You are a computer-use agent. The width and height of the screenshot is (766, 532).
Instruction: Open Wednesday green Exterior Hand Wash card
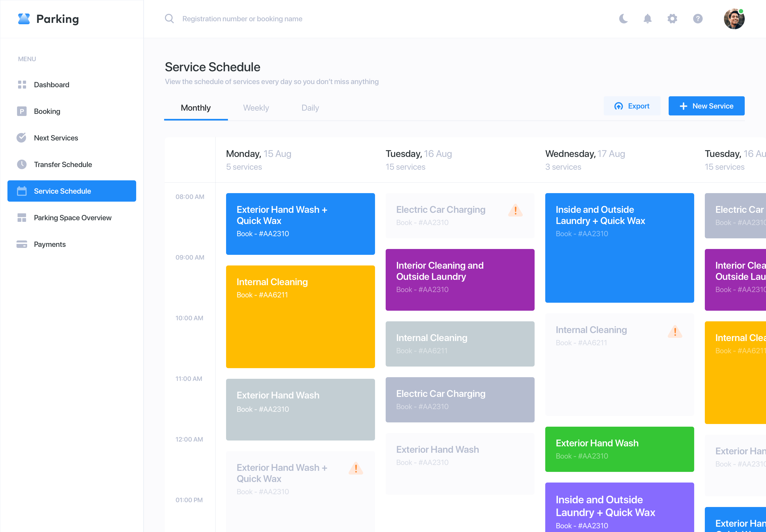pyautogui.click(x=620, y=449)
